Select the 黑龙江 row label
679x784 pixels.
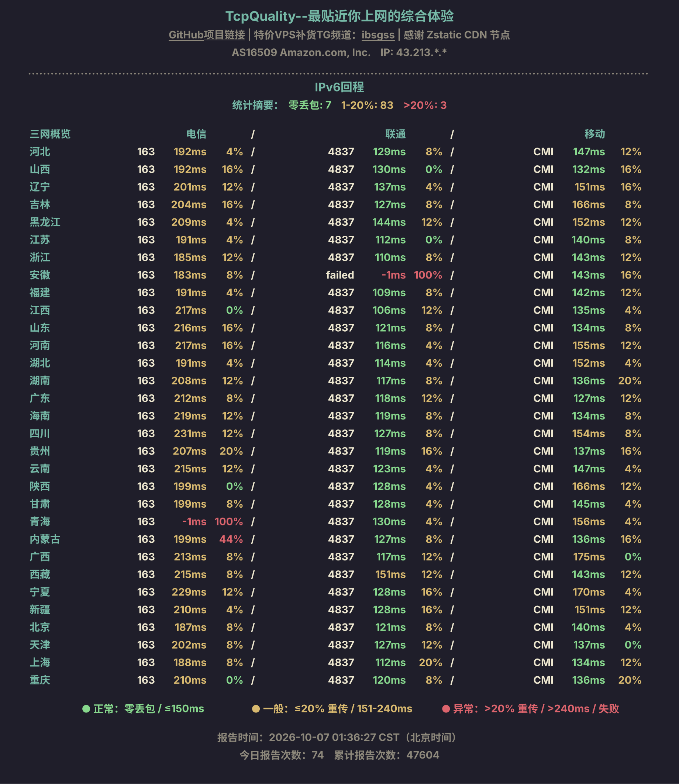click(45, 222)
